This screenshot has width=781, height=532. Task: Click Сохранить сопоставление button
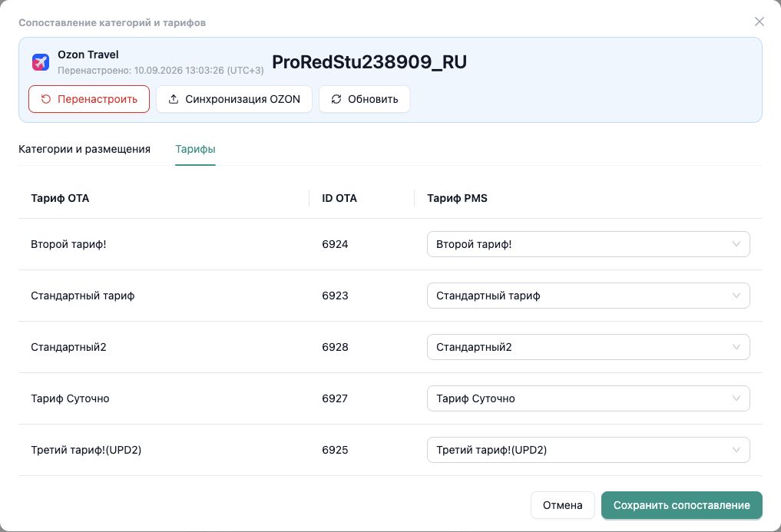click(x=681, y=505)
